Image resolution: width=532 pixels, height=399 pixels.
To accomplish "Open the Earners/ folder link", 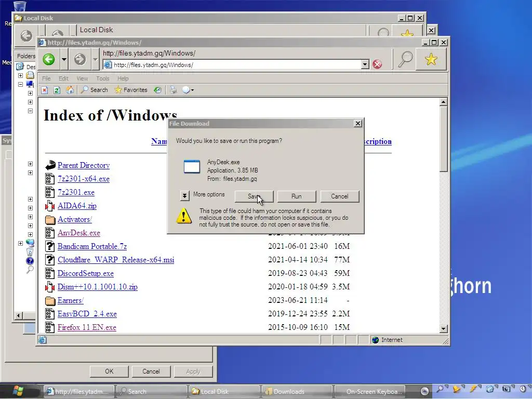I will click(71, 300).
